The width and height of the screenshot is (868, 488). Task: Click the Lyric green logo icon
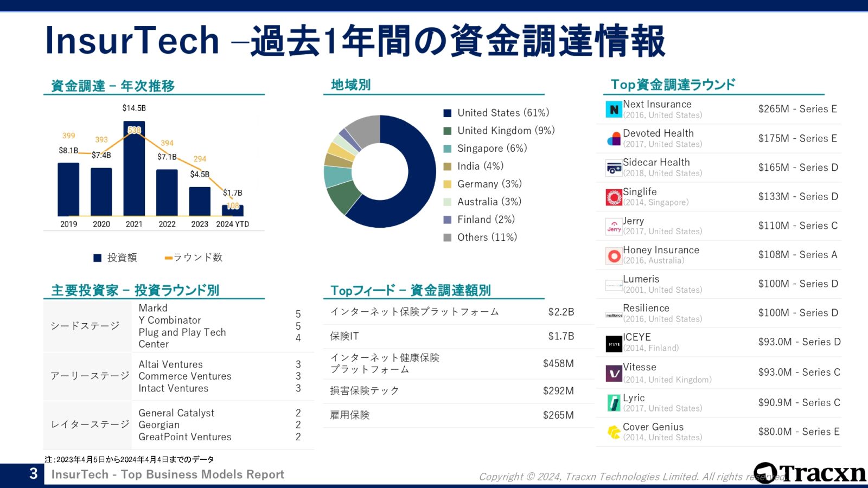(x=614, y=403)
